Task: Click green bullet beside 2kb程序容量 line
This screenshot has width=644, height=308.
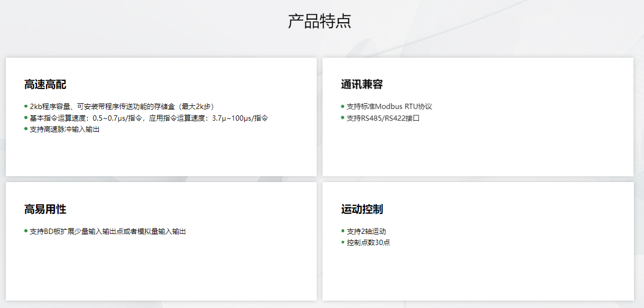Action: [x=26, y=106]
